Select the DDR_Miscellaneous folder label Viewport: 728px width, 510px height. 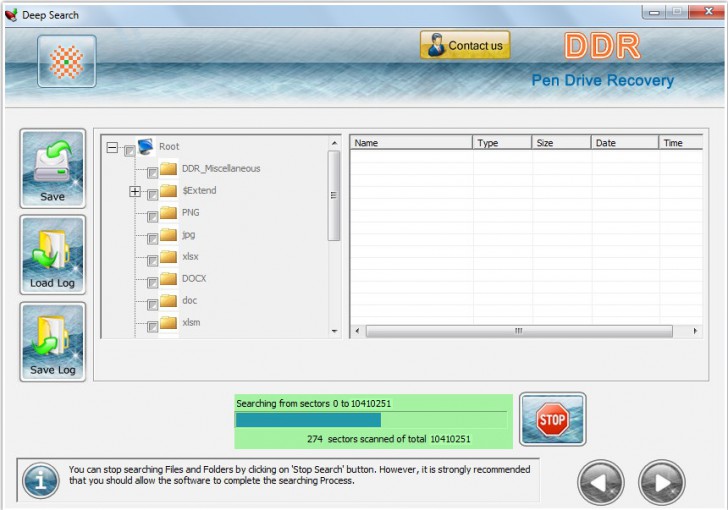[x=221, y=169]
